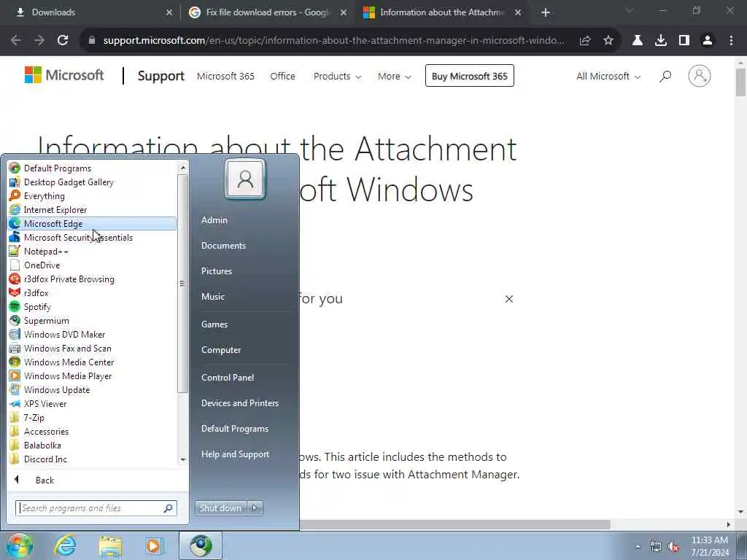Open the browser three-dot menu
The height and width of the screenshot is (560, 747).
731,41
